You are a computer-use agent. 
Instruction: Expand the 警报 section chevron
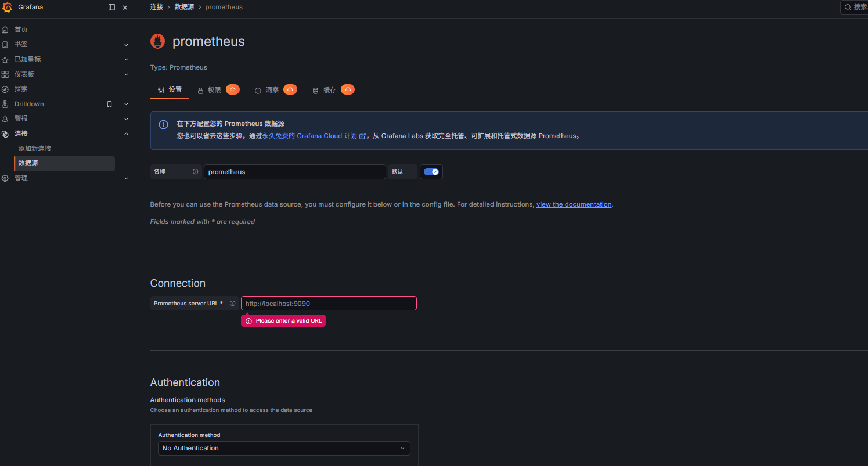pyautogui.click(x=126, y=118)
